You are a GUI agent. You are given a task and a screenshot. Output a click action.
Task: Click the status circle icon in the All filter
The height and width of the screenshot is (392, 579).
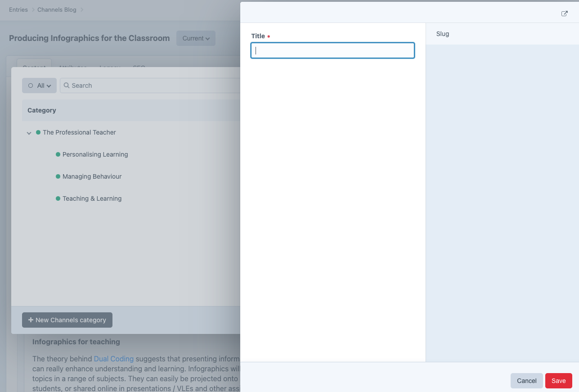tap(30, 85)
